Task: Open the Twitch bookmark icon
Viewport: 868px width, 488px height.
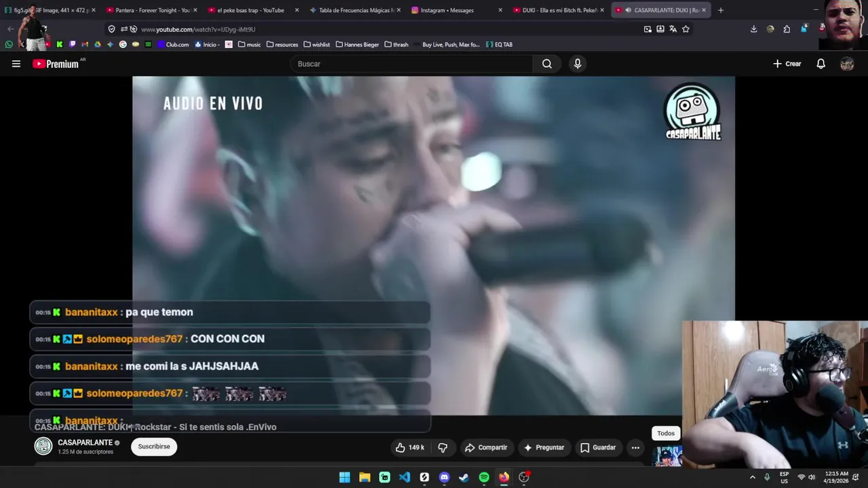Action: [x=73, y=45]
